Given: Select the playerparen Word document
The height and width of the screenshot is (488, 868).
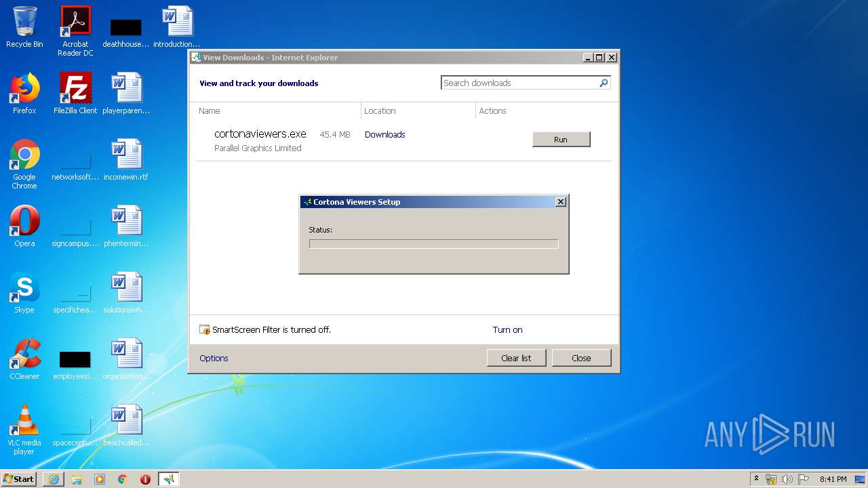Looking at the screenshot, I should pos(126,94).
